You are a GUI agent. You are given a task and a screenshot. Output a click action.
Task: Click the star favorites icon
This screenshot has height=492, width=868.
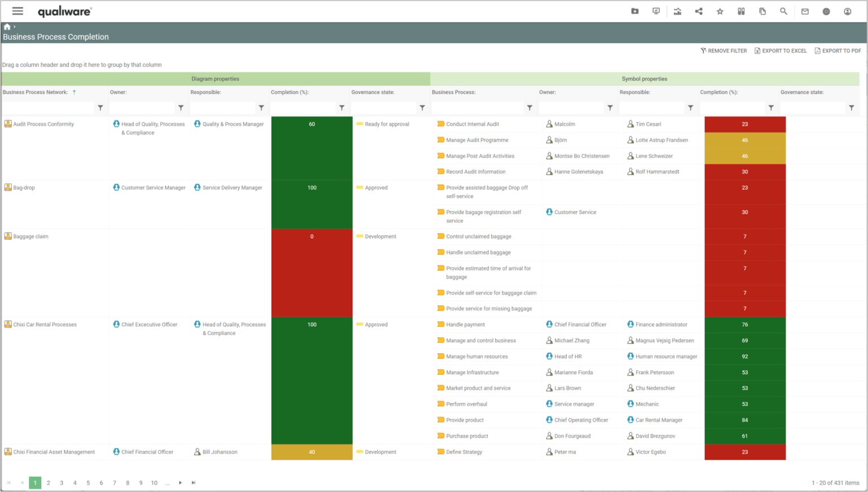click(720, 11)
